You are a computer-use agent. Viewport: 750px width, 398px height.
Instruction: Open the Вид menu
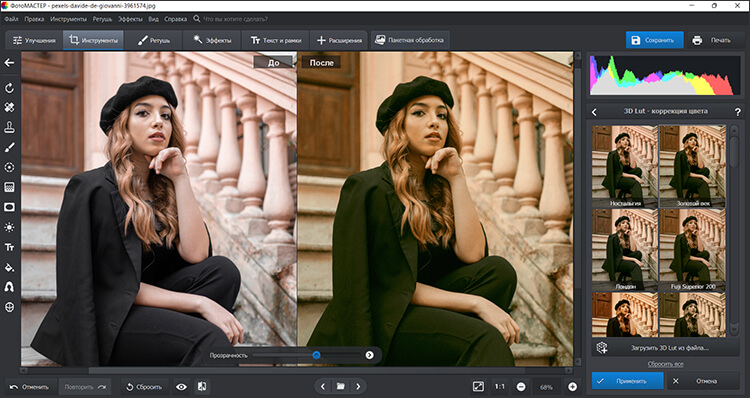[x=154, y=19]
